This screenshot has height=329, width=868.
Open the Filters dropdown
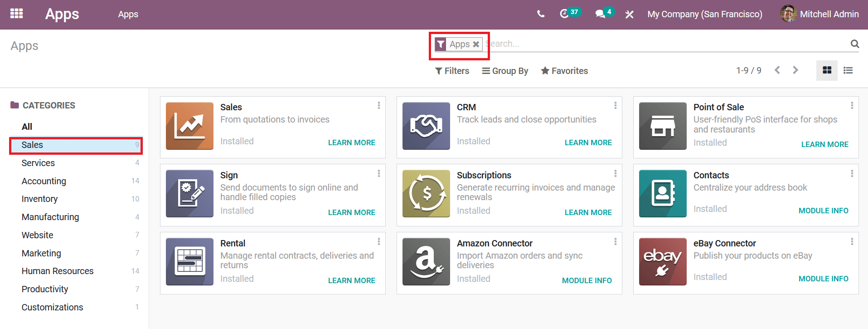[x=452, y=71]
